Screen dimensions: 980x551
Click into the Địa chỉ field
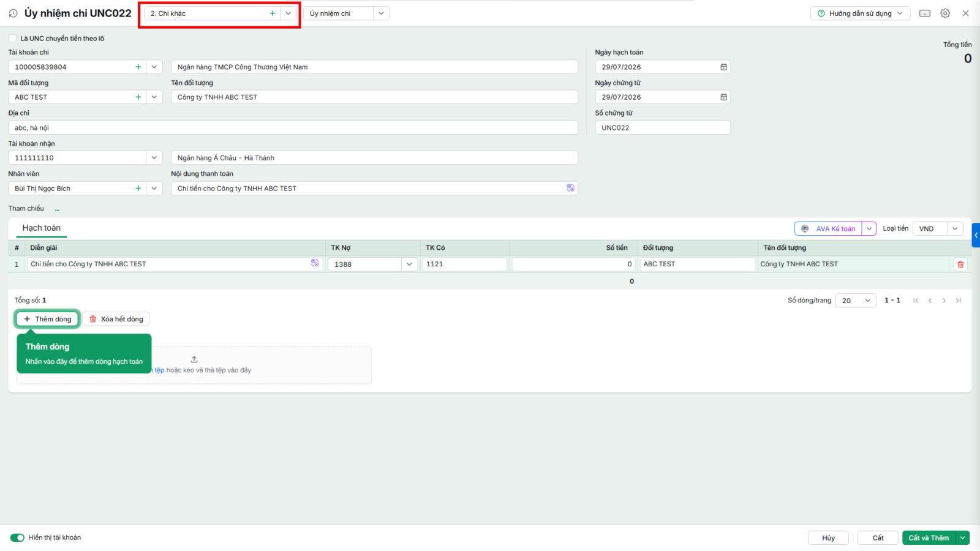coord(293,128)
